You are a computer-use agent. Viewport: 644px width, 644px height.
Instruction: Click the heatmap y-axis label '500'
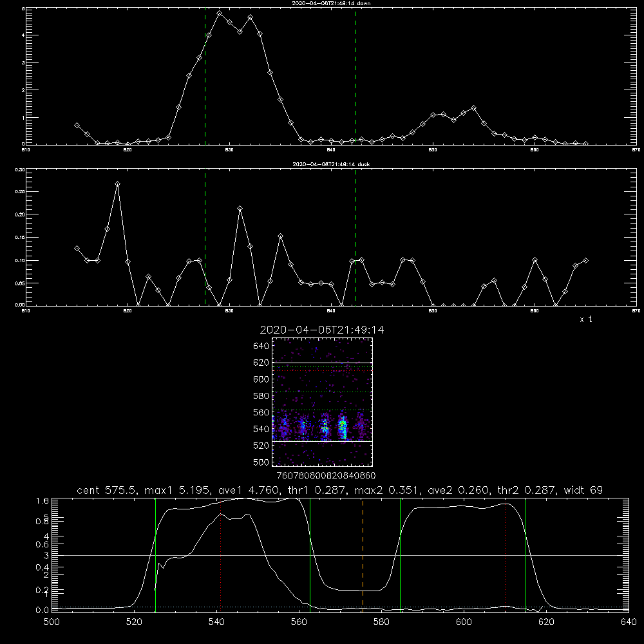(261, 462)
